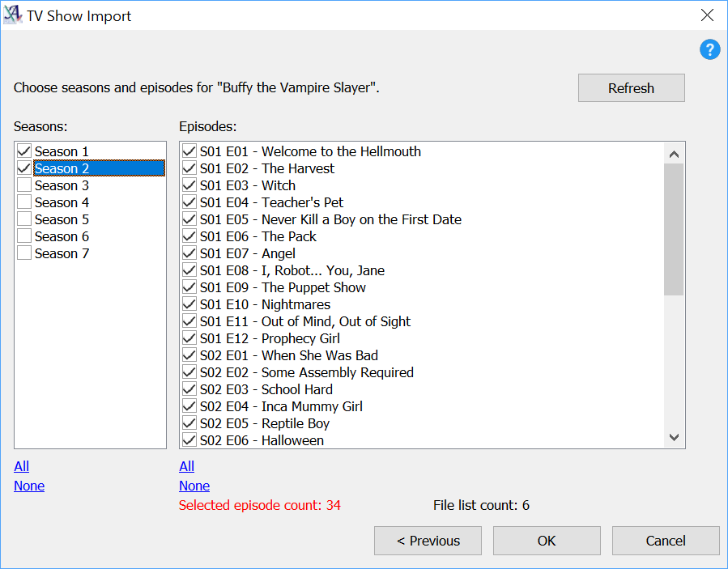Select the Season 4 row label
This screenshot has width=728, height=569.
(x=62, y=202)
